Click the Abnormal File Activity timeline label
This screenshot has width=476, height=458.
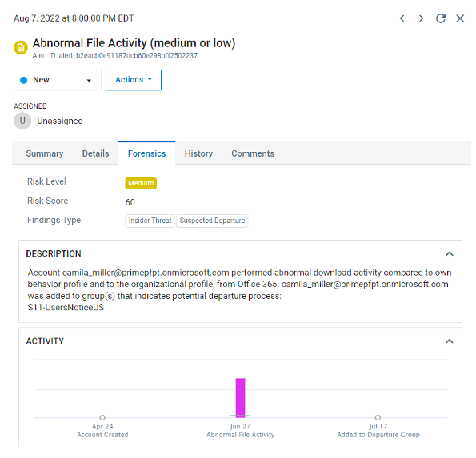tap(241, 435)
